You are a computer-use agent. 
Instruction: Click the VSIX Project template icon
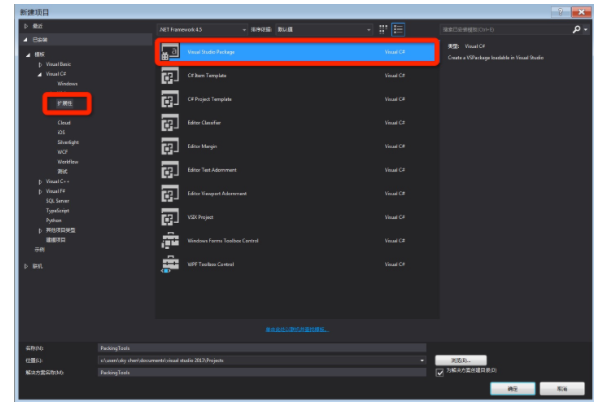tap(170, 217)
